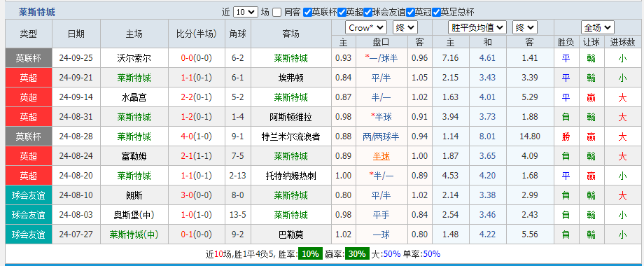This screenshot has height=266, width=644.
Task: Click the 莱斯特城 team title link
Action: (37, 13)
